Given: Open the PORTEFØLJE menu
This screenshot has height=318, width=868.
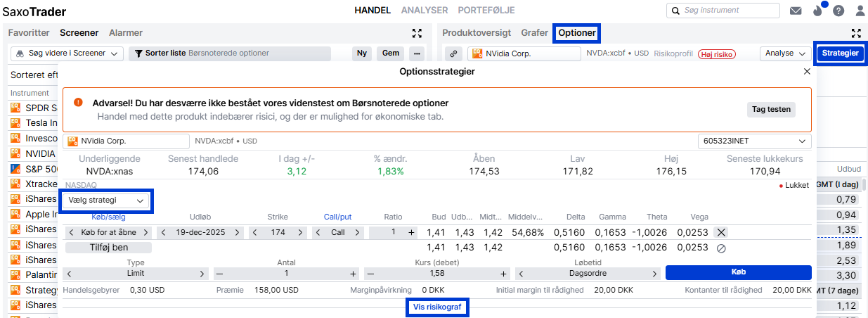Looking at the screenshot, I should 486,11.
